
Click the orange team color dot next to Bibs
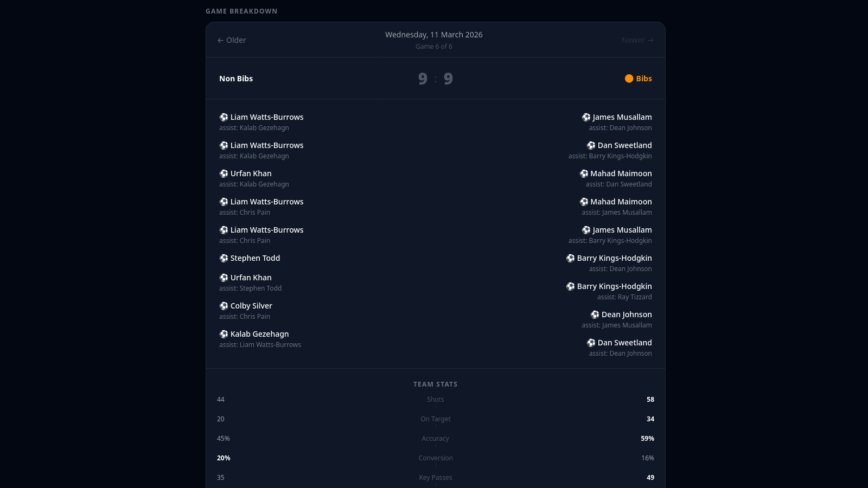click(x=628, y=79)
